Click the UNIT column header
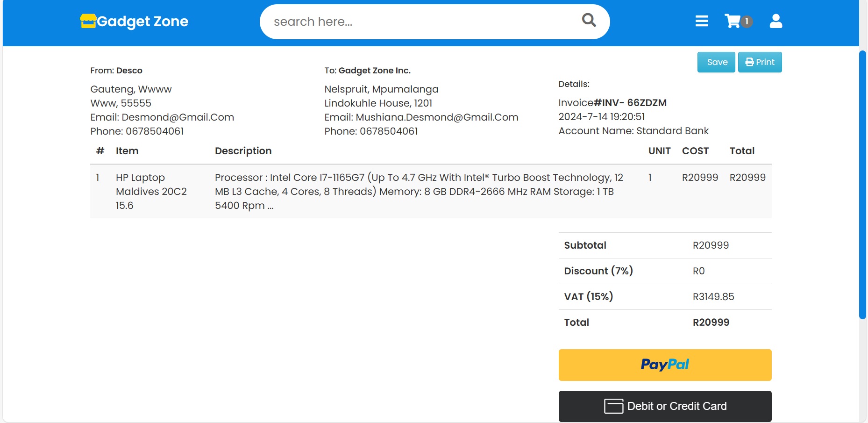The width and height of the screenshot is (868, 423). click(659, 151)
